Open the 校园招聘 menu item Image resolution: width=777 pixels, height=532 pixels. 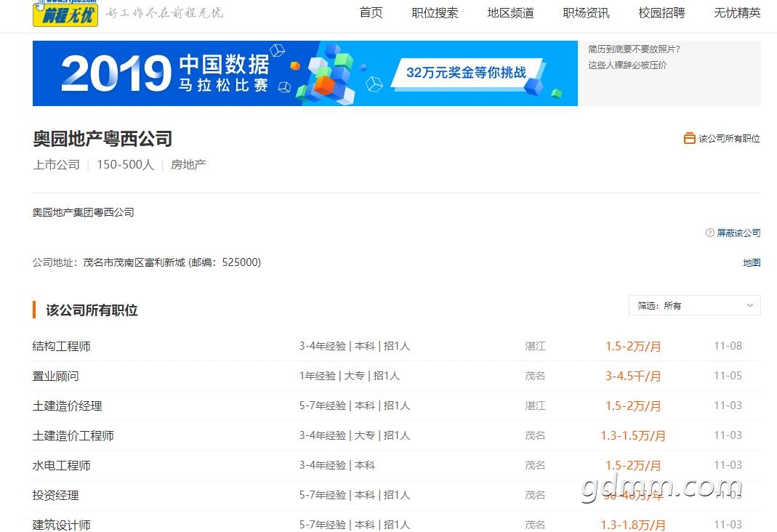[x=661, y=13]
